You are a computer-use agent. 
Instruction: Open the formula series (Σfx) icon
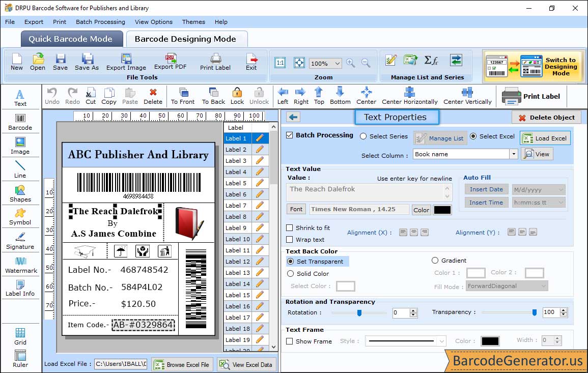coord(431,60)
